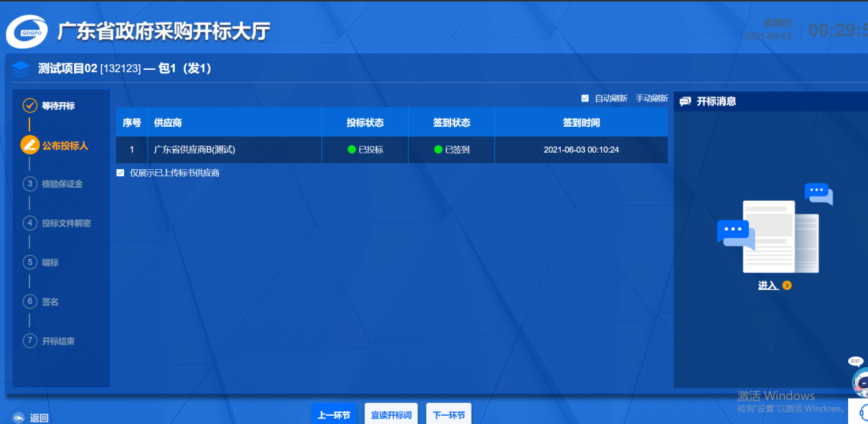Click the 手动刷新 link
Screen dimensions: 868x424
(x=651, y=99)
